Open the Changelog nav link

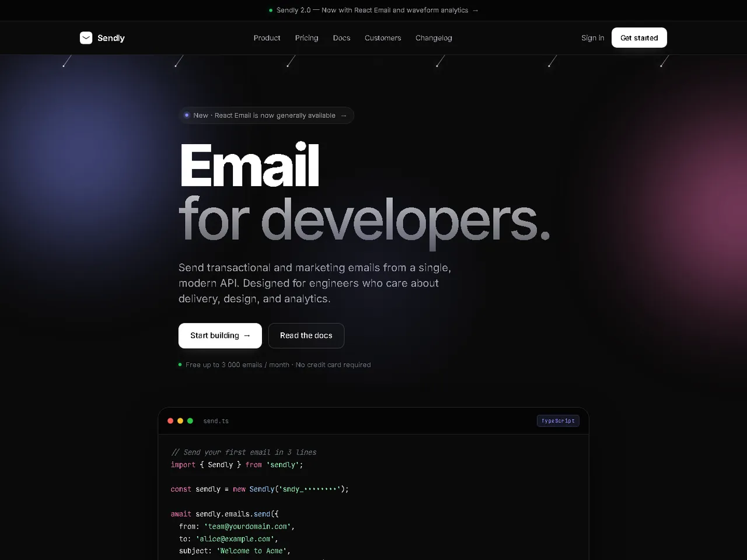point(434,38)
